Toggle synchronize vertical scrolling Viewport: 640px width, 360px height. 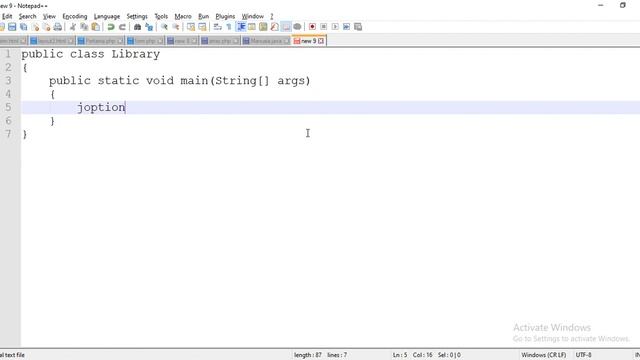191,27
